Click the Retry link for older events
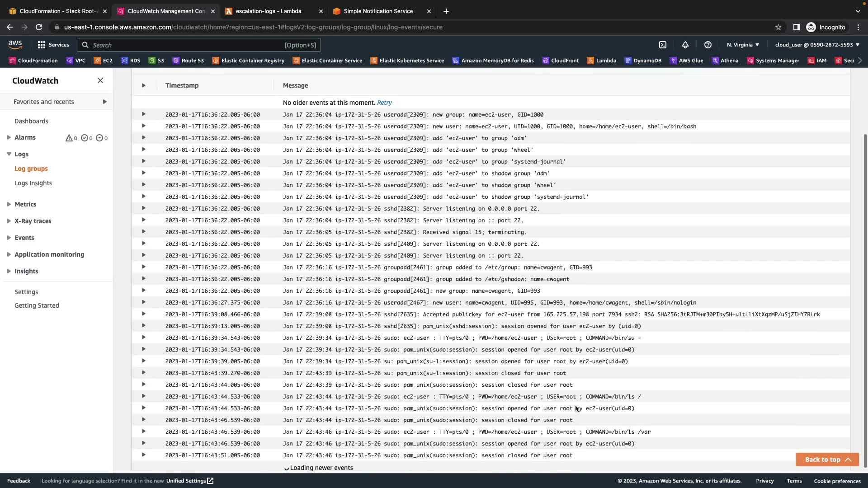 [x=384, y=103]
